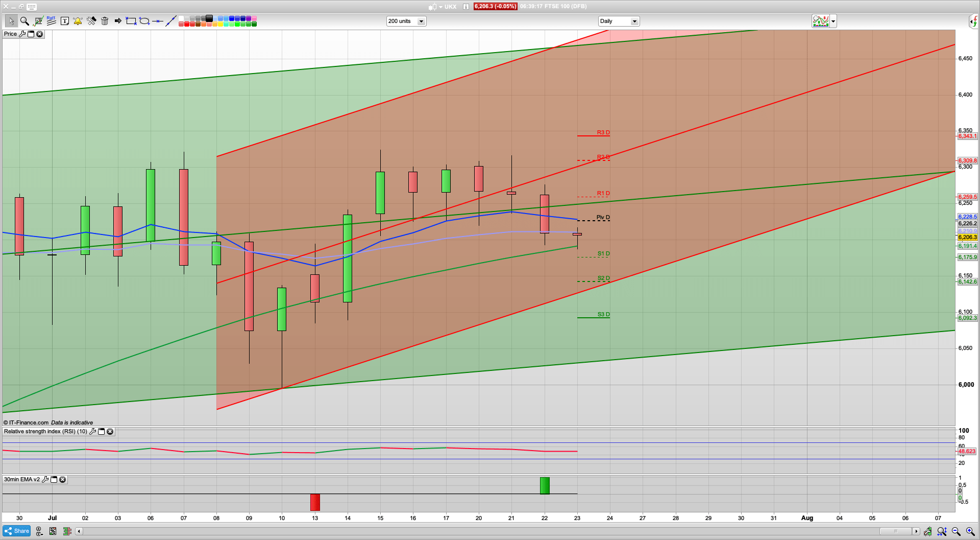Open the chart style dropdown arrow
This screenshot has height=540, width=980.
click(x=833, y=21)
